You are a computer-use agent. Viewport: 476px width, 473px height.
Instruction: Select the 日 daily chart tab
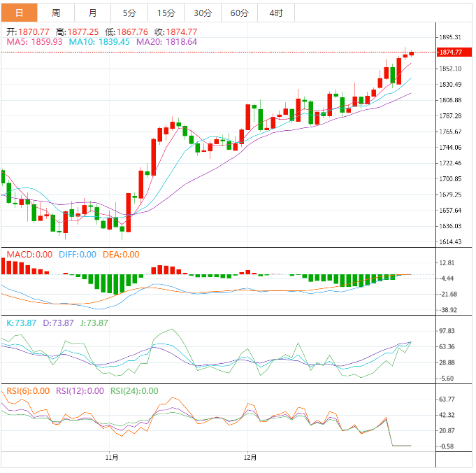click(x=19, y=13)
